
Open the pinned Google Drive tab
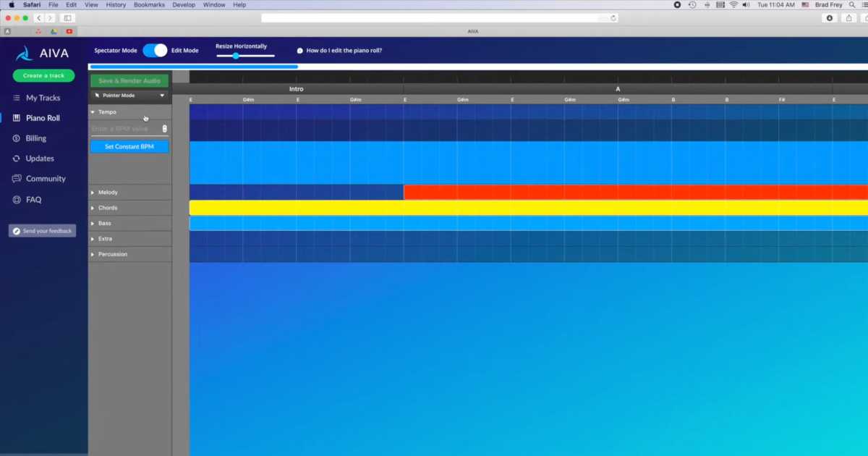(54, 31)
